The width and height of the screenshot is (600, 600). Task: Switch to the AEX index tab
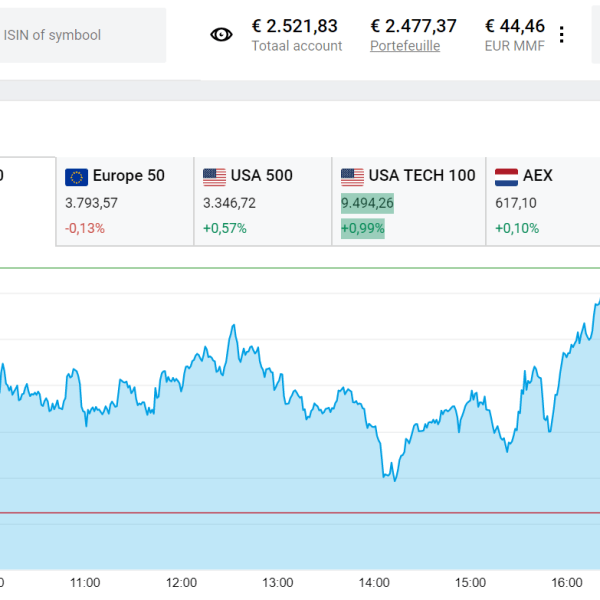[541, 201]
